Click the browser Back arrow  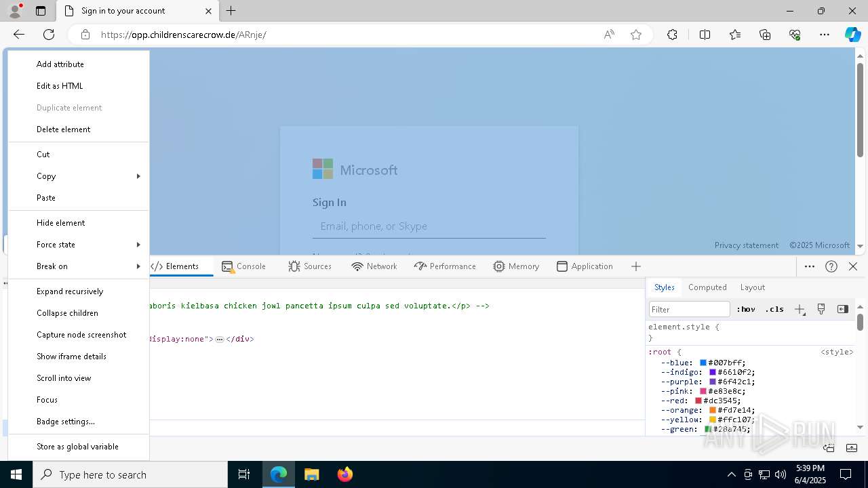pyautogui.click(x=19, y=35)
